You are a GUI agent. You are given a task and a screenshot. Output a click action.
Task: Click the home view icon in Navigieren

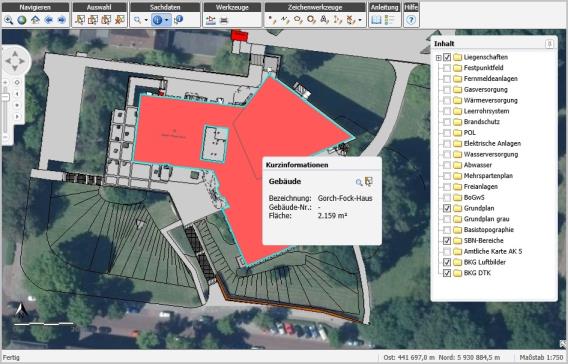(35, 20)
